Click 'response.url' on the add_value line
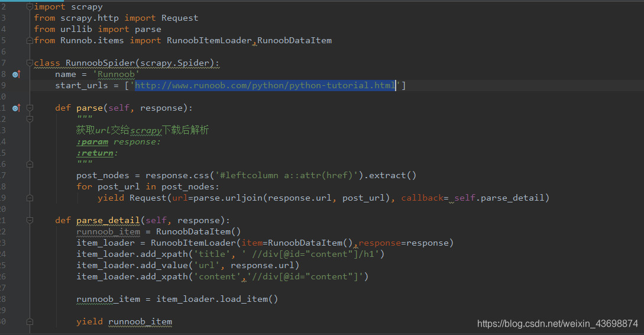The width and height of the screenshot is (644, 335). [x=262, y=266]
